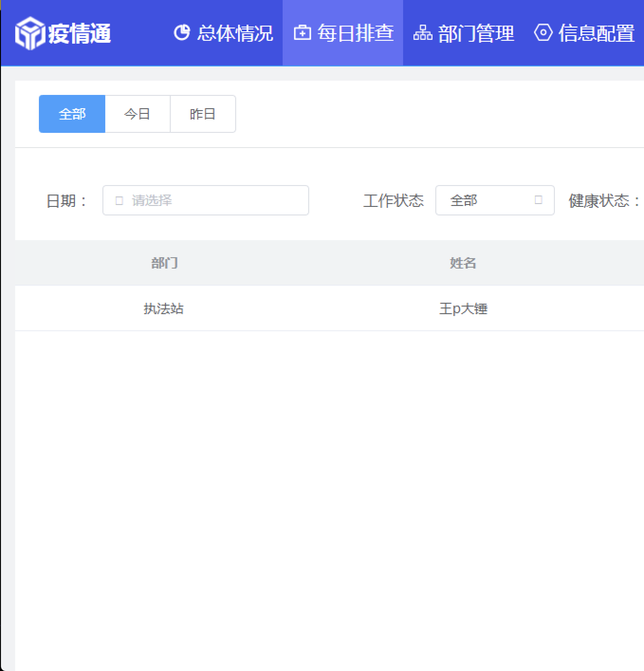Viewport: 644px width, 671px height.
Task: Click the arrow inside the 工作状态 select box
Action: point(538,200)
